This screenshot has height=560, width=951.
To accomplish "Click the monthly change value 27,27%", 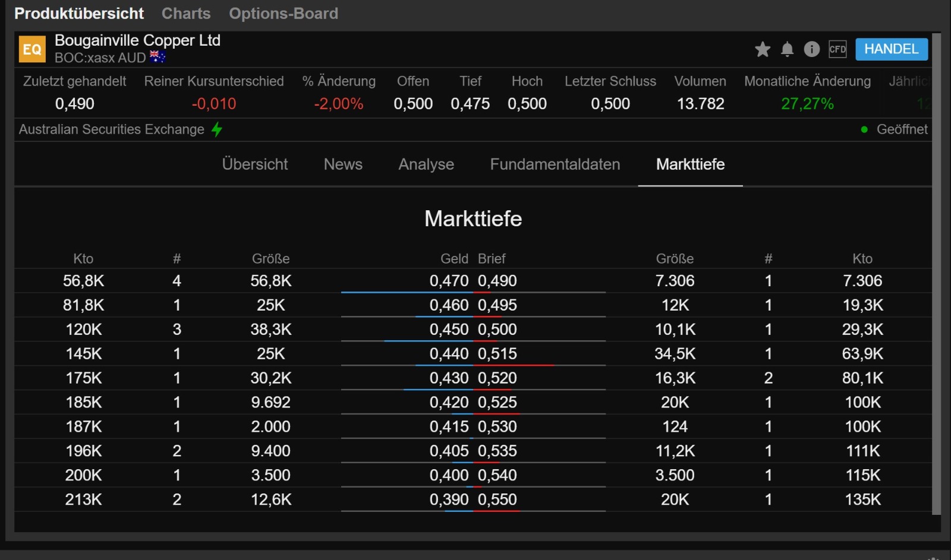I will 808,104.
